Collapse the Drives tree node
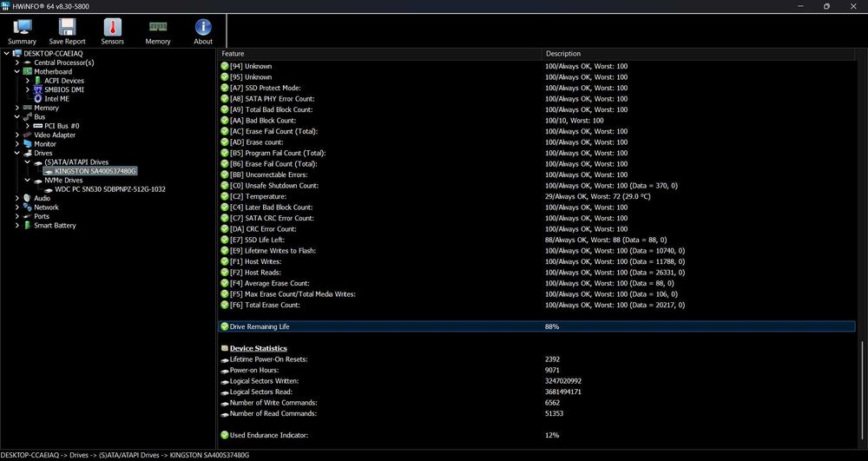Screen dimensions: 868x461 (x=17, y=153)
